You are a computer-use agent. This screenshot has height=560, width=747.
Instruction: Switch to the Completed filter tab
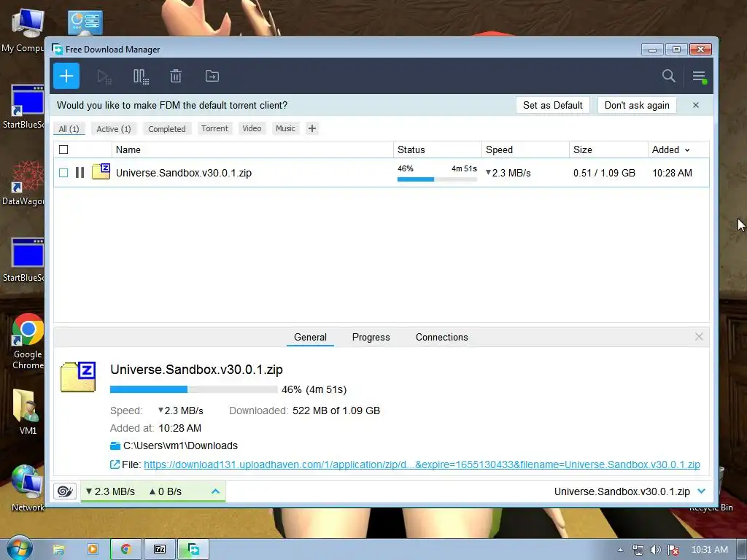pyautogui.click(x=167, y=128)
